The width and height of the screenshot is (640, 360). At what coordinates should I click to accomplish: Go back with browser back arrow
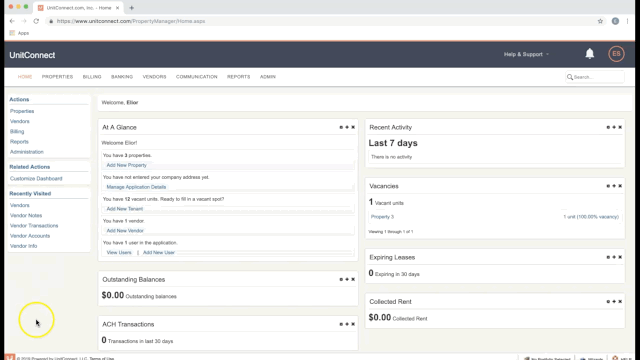click(12, 21)
